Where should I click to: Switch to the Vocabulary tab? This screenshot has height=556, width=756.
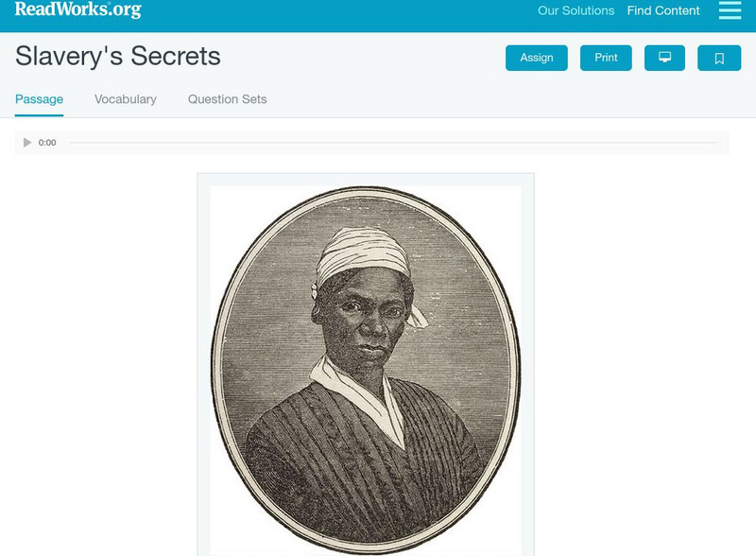click(x=126, y=99)
